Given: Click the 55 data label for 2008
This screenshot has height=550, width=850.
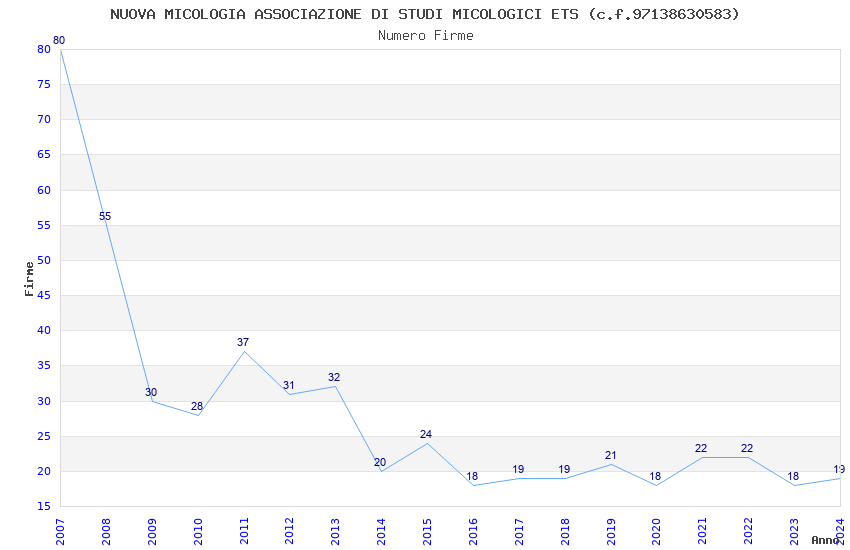Looking at the screenshot, I should pos(105,216).
